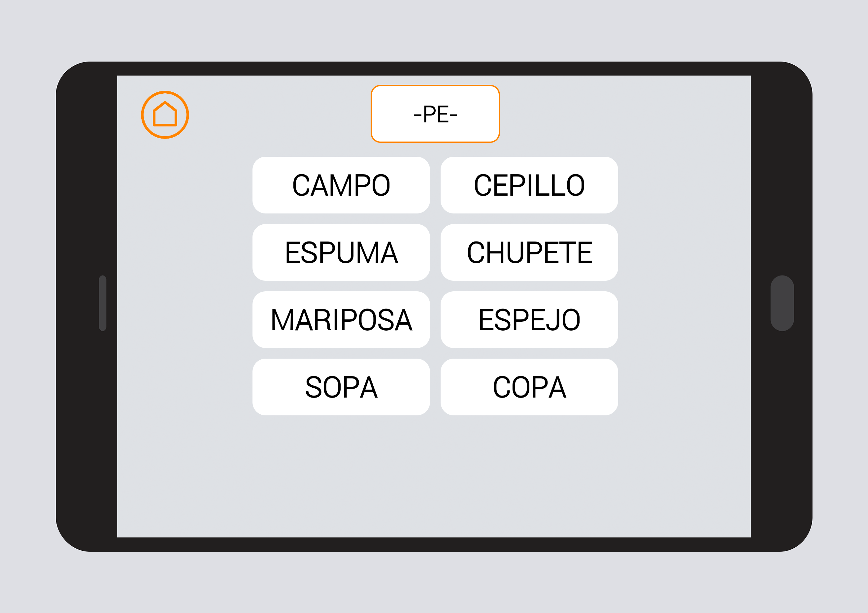This screenshot has width=868, height=613.
Task: Select the SOPA option
Action: pyautogui.click(x=341, y=387)
